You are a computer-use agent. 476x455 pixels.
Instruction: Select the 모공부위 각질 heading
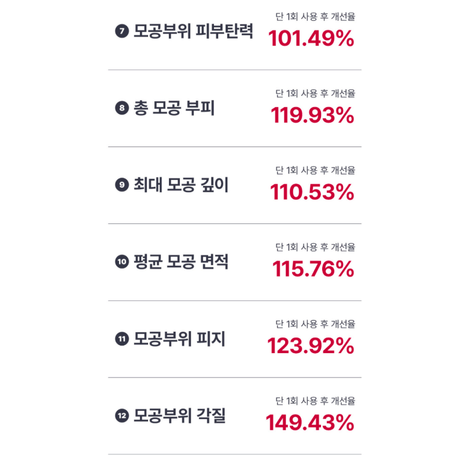179,416
